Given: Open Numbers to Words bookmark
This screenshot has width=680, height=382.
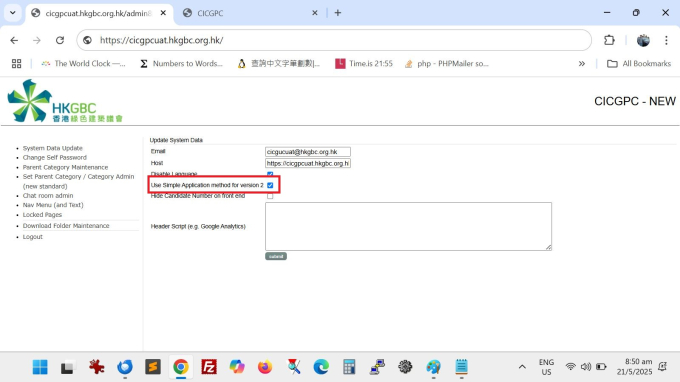Looking at the screenshot, I should (x=181, y=64).
